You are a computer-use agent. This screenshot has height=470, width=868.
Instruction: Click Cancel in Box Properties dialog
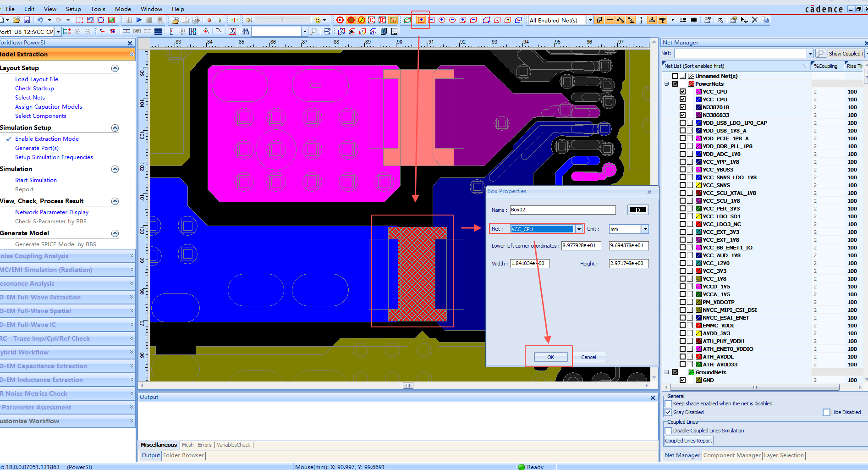click(588, 357)
